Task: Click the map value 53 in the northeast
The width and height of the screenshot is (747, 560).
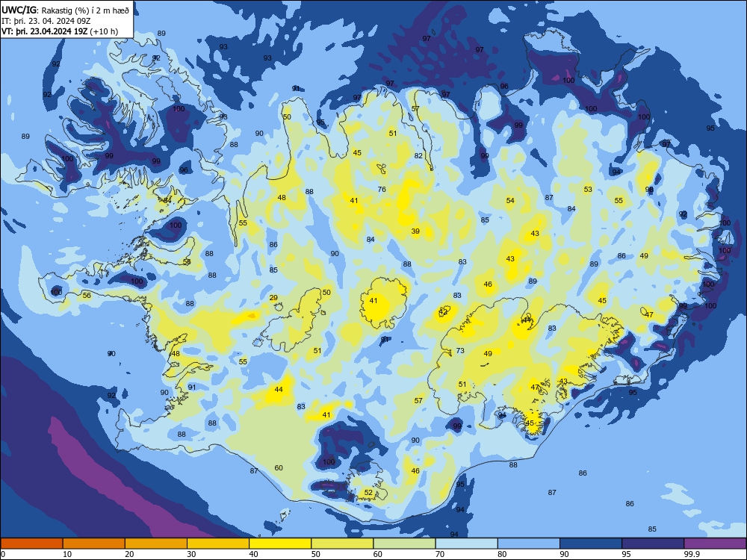Action: (588, 190)
